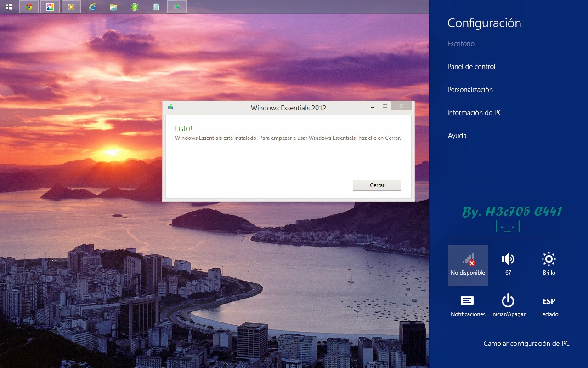Open Windows Media Player from the taskbar
The image size is (588, 368).
point(71,7)
